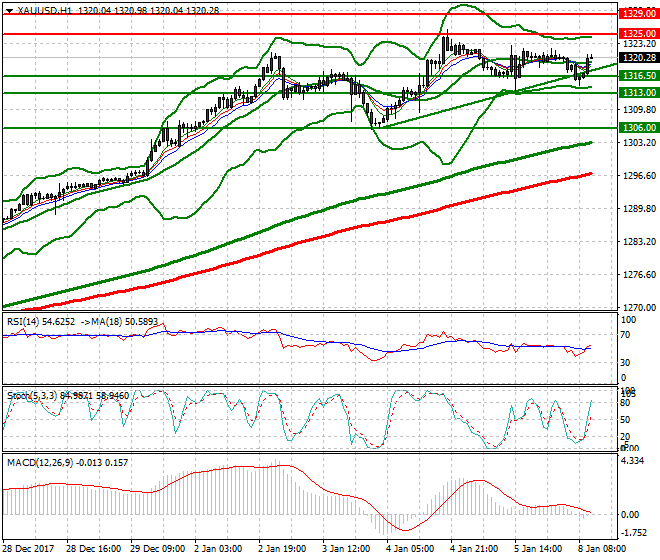This screenshot has height=560, width=660.
Task: Click the 1323.20 price axis value
Action: coord(639,44)
